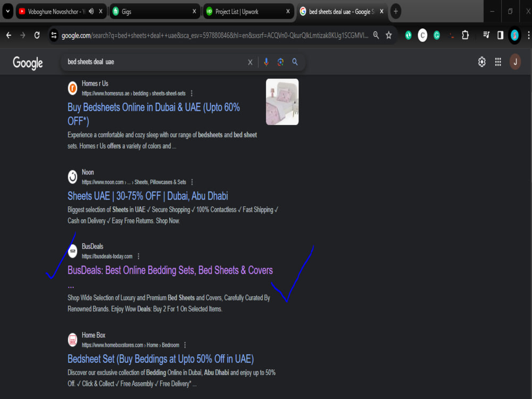This screenshot has height=399, width=532.
Task: Open the tab search dropdown arrow
Action: point(8,11)
